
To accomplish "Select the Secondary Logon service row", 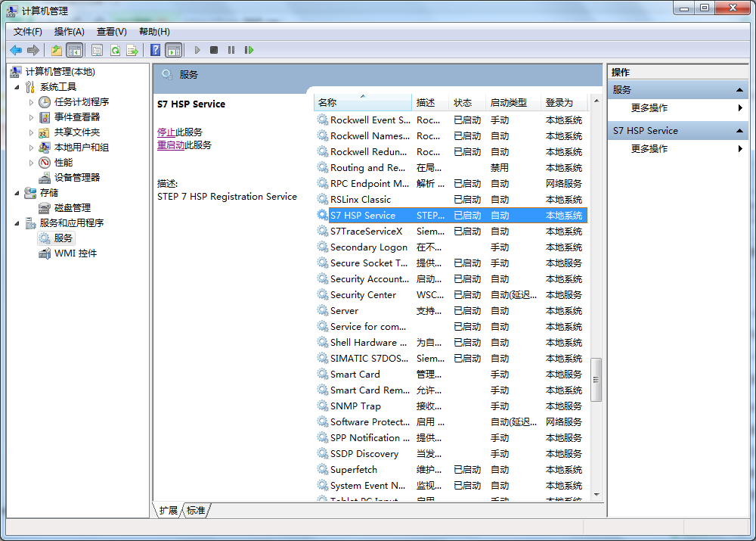I will click(x=451, y=247).
